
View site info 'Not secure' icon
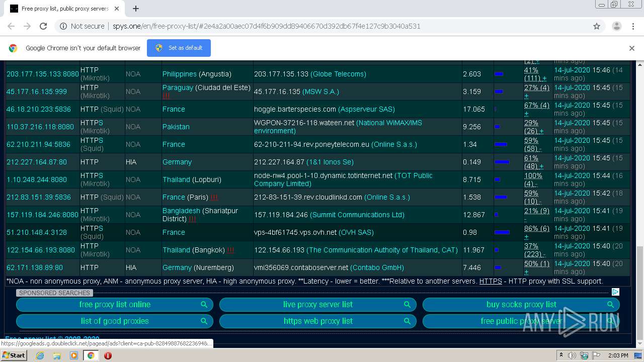coord(63,26)
